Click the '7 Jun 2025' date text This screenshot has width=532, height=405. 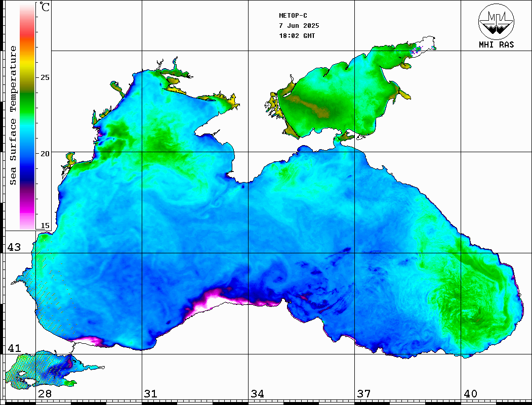coord(299,26)
